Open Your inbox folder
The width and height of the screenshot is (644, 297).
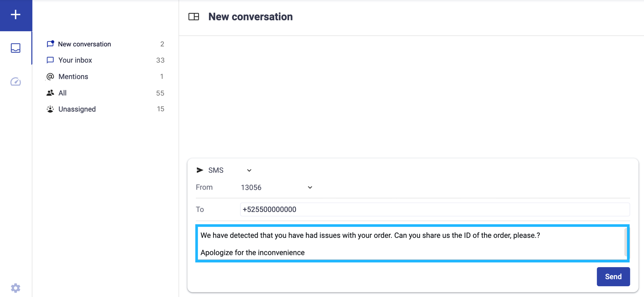click(x=75, y=60)
